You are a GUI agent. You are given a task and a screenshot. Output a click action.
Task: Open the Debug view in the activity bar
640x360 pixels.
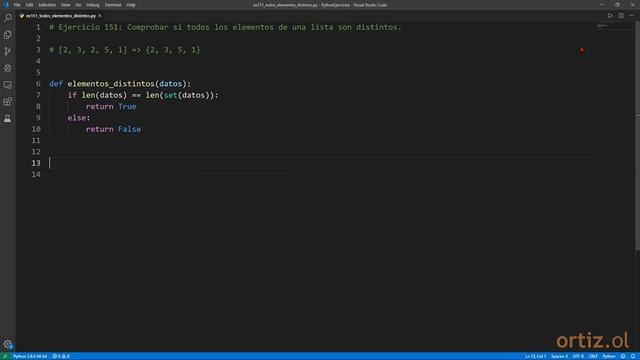[x=8, y=68]
